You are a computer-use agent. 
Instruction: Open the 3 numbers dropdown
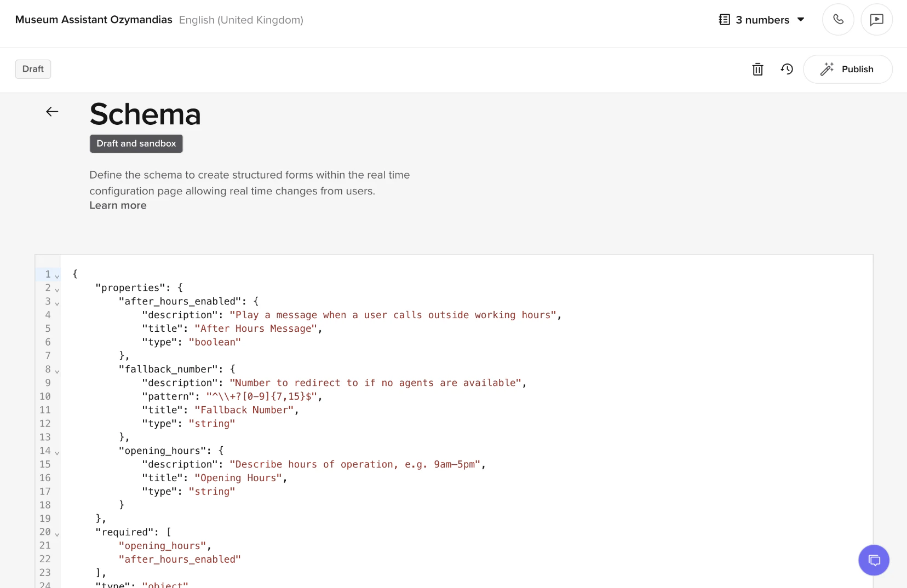tap(801, 20)
